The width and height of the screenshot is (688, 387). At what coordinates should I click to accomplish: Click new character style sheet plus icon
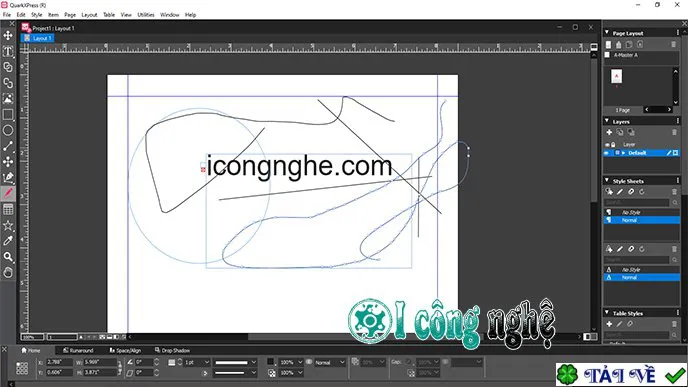click(x=609, y=249)
